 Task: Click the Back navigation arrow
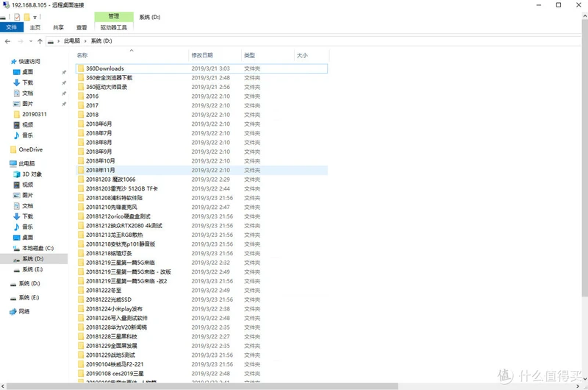[x=7, y=40]
